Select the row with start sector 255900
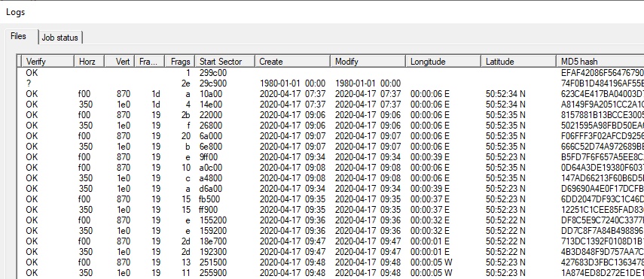Viewport: 644px width, 279px height. [x=331, y=272]
